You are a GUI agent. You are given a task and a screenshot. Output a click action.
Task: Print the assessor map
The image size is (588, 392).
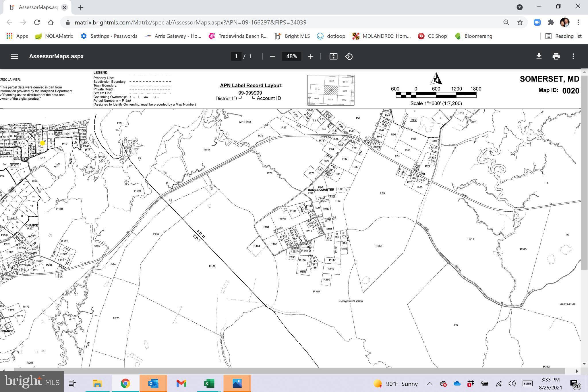click(556, 56)
